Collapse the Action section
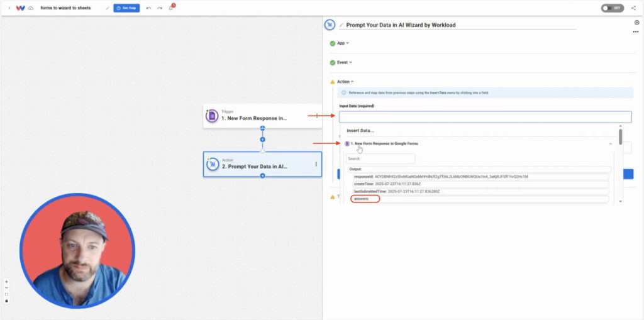 point(345,82)
